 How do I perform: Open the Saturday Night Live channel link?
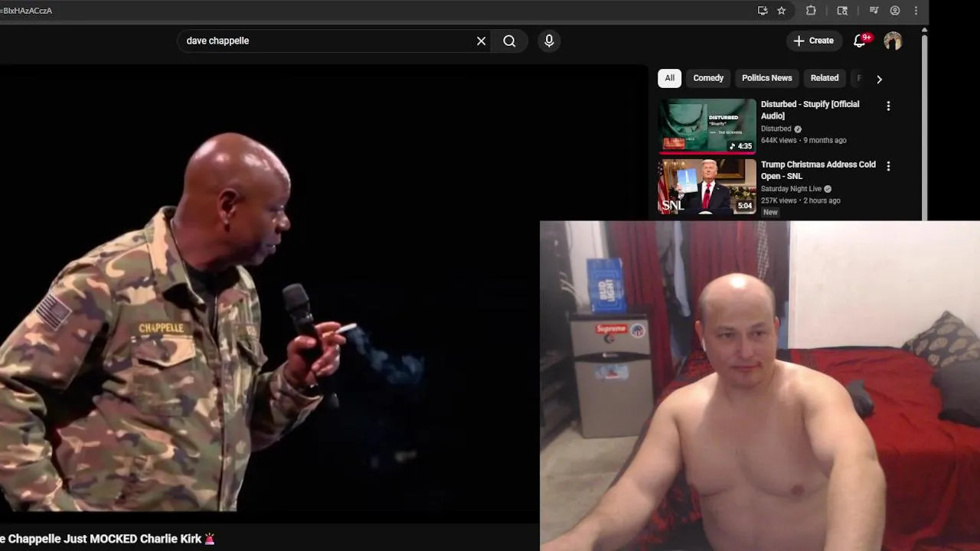pos(791,188)
